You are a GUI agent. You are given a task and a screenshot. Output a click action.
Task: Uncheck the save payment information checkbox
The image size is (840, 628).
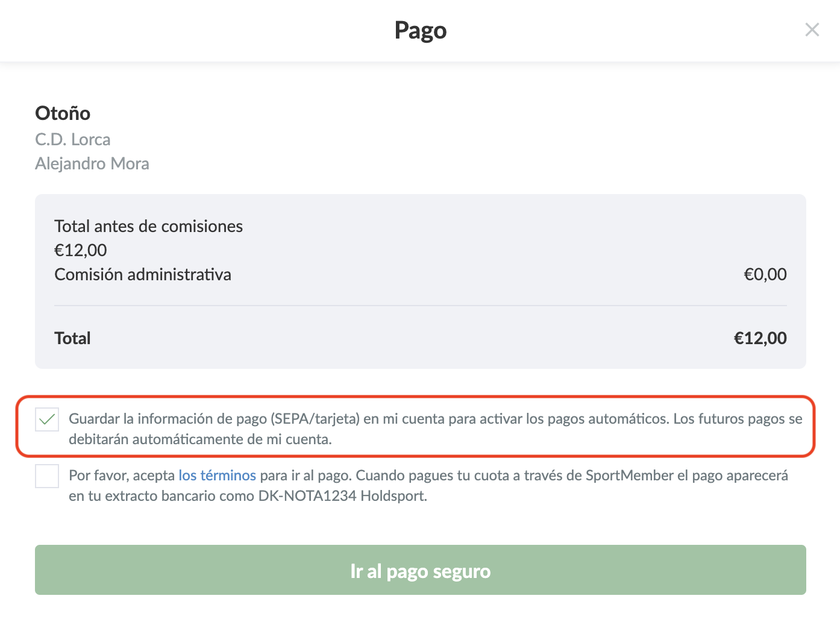click(x=47, y=419)
